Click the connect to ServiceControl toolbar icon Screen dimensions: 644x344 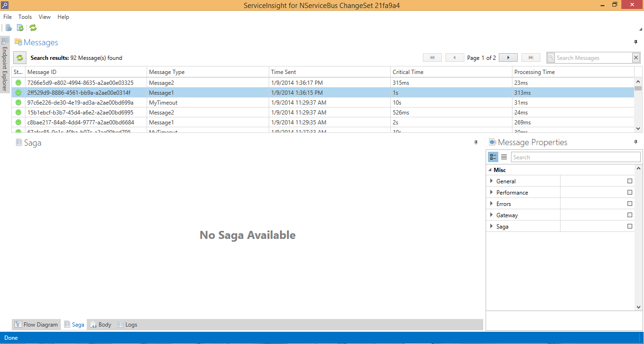[x=8, y=28]
